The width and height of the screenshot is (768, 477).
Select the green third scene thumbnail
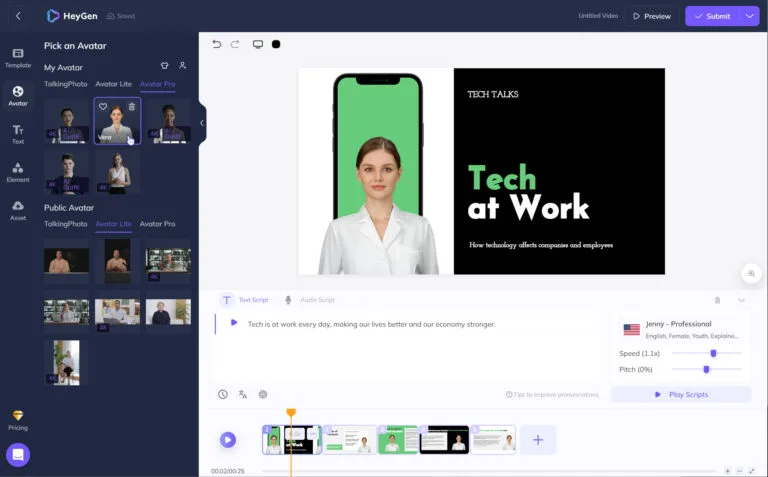(x=398, y=440)
